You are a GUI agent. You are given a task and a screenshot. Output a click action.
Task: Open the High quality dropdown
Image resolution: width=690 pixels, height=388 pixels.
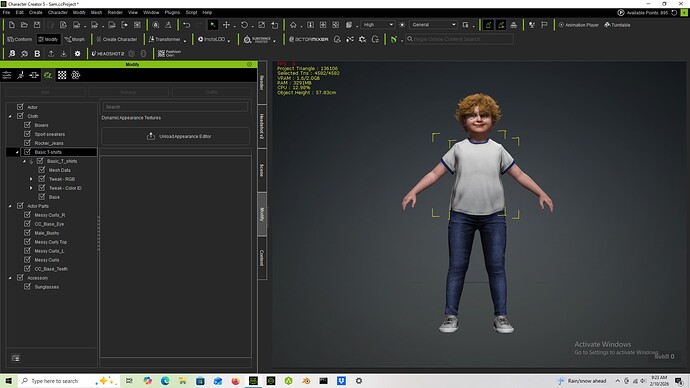click(378, 25)
